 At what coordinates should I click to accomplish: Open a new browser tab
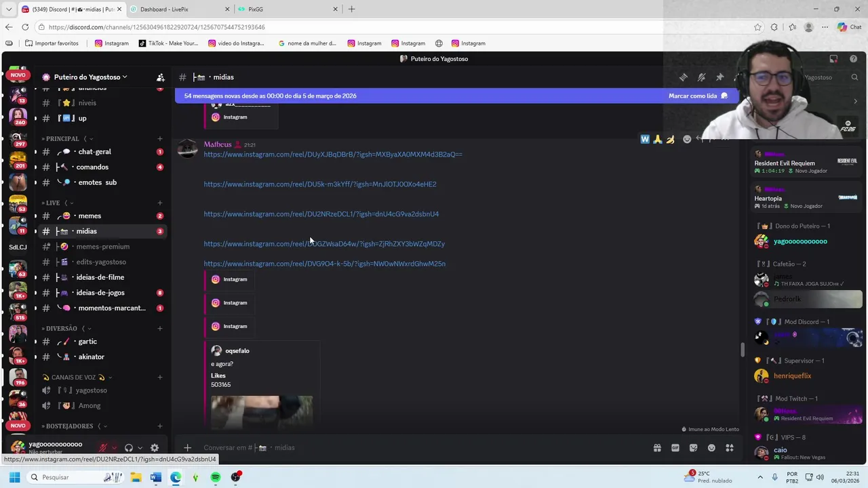click(351, 9)
